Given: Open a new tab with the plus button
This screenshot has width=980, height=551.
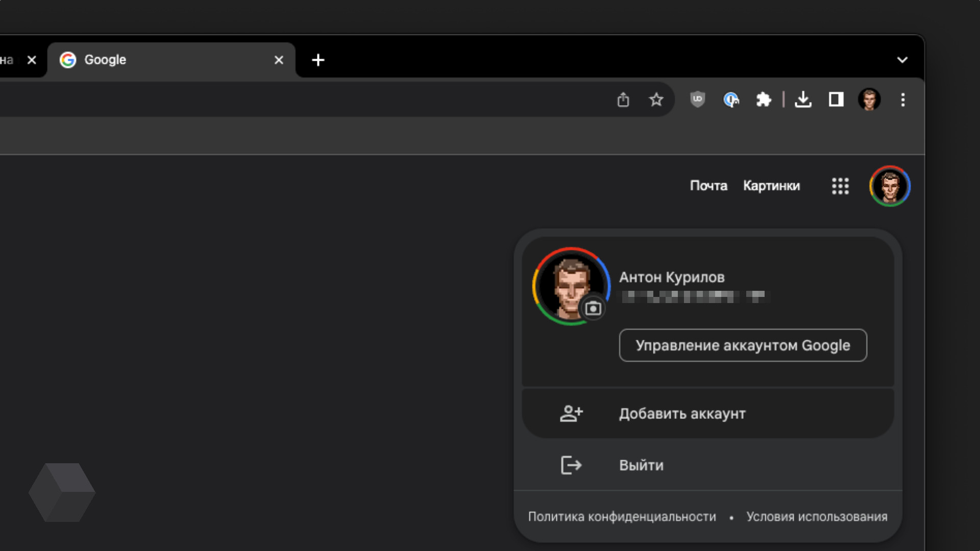Looking at the screenshot, I should pyautogui.click(x=318, y=60).
